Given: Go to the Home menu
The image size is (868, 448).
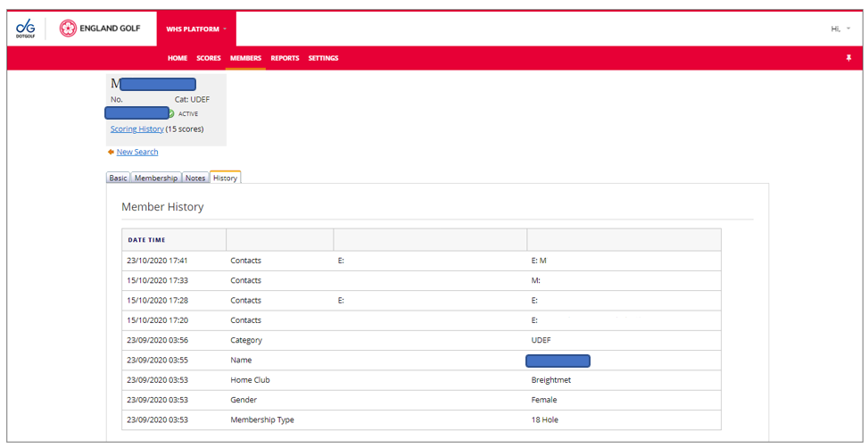Looking at the screenshot, I should [178, 58].
